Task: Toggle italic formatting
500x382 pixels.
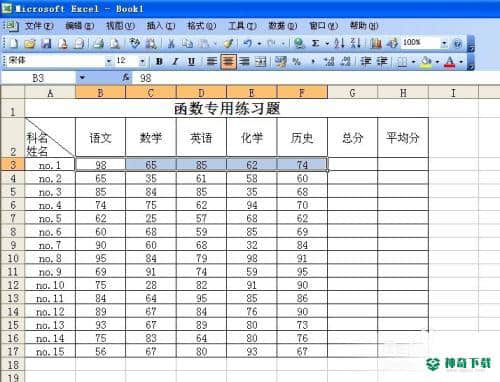Action: pyautogui.click(x=175, y=62)
